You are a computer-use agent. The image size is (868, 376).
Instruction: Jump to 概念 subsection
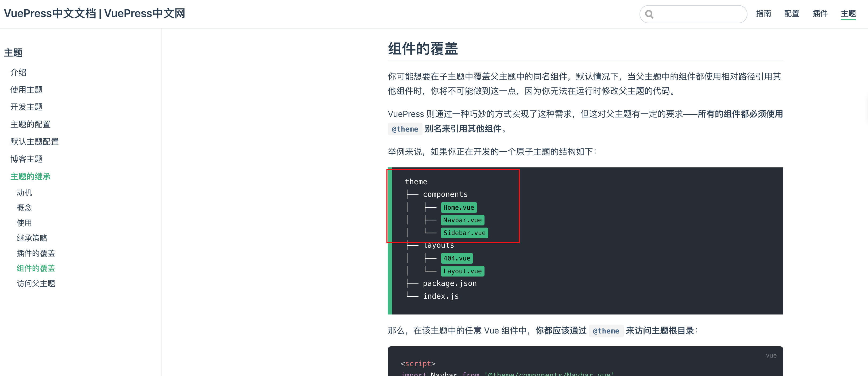(24, 208)
